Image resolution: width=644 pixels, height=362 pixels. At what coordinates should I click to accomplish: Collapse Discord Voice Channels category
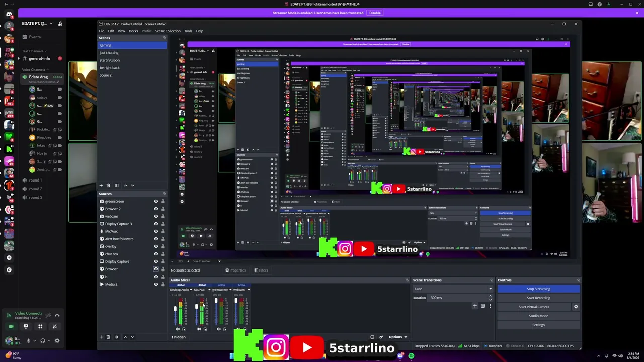click(x=35, y=70)
